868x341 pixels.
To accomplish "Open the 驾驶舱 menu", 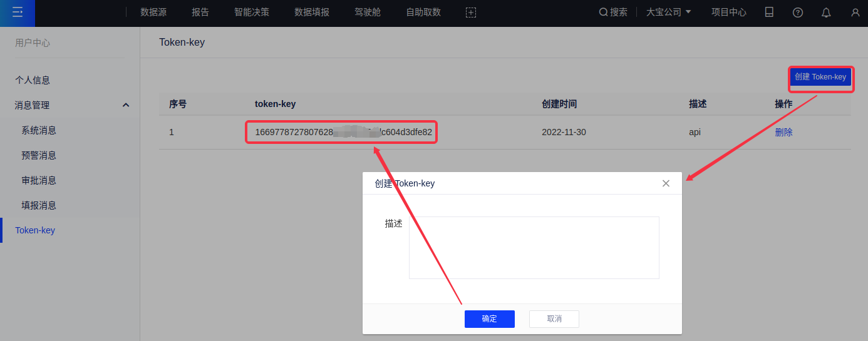I will (368, 13).
